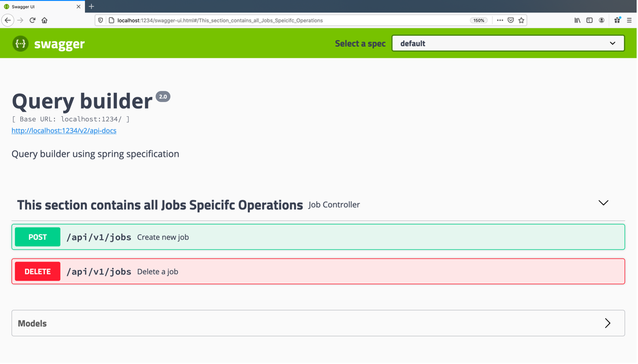
Task: Go back using the browser back arrow
Action: point(8,20)
